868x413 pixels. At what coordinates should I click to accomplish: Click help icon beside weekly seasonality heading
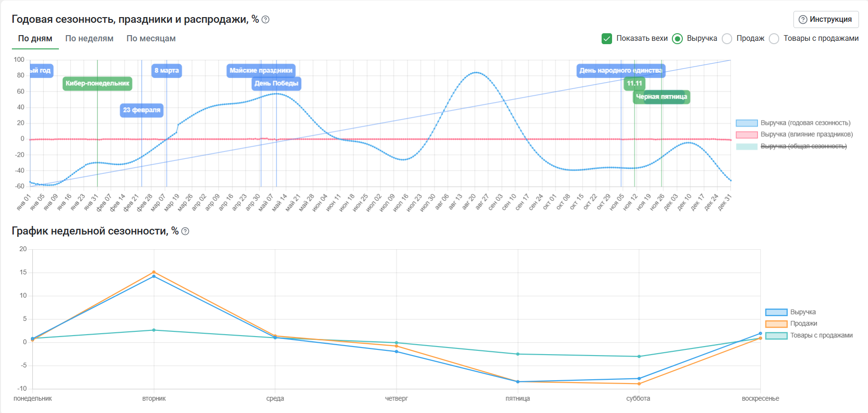(185, 231)
